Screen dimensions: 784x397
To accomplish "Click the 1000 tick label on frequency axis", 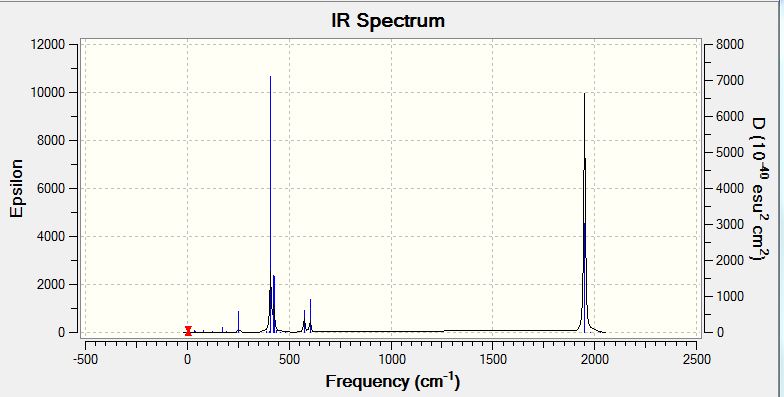I will pyautogui.click(x=391, y=360).
